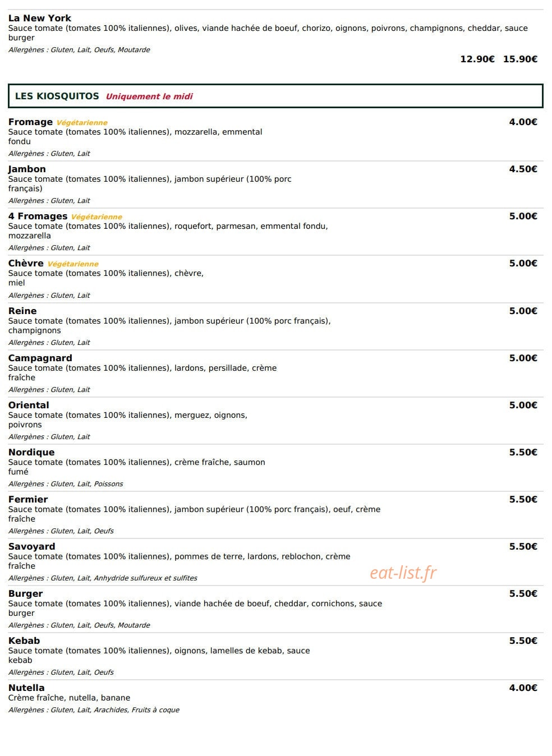552x756 pixels.
Task: Click the 'Végétarienne' tag next to Chèvre
Action: [73, 264]
